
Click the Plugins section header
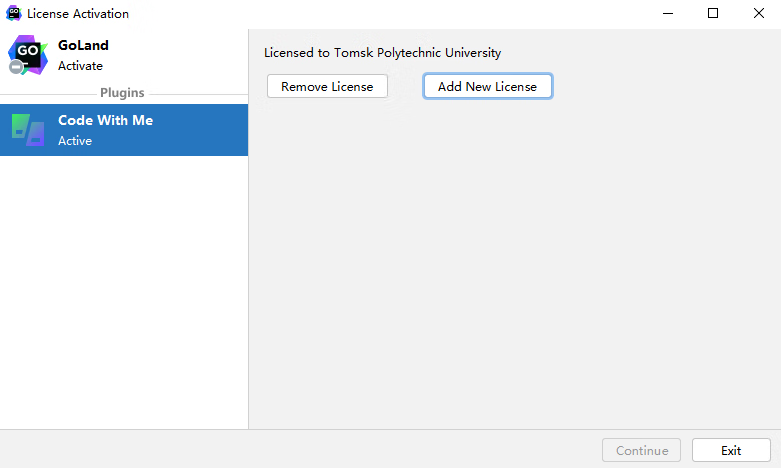click(122, 93)
